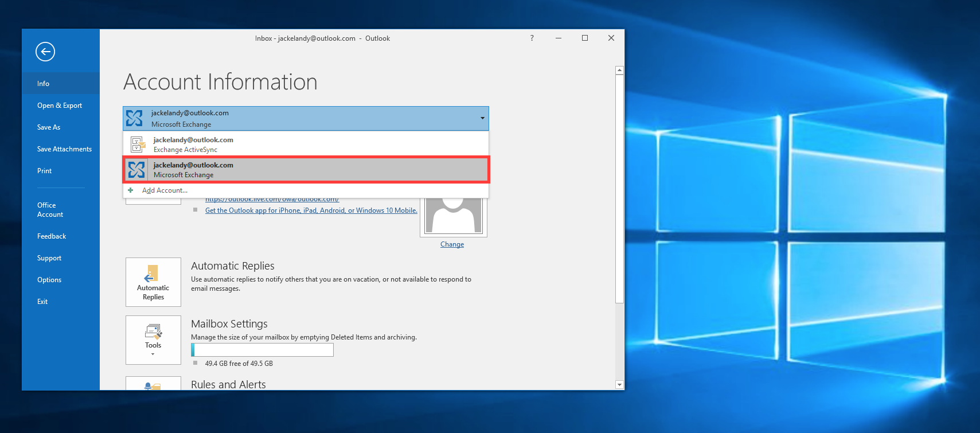Choose Add Account option
This screenshot has height=433, width=980.
pos(306,190)
